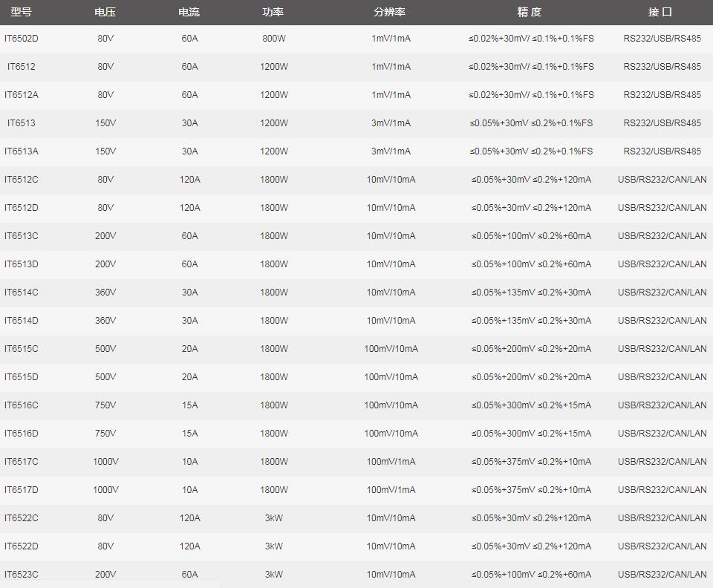Open the IT6513 model entry
713x588 pixels.
click(22, 123)
